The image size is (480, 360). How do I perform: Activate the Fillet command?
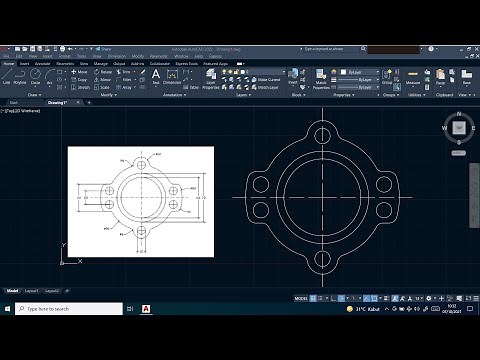(124, 80)
